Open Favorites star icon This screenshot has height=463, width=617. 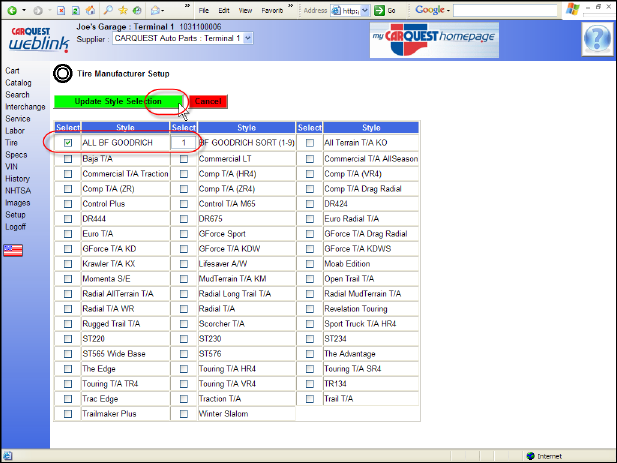tap(123, 10)
